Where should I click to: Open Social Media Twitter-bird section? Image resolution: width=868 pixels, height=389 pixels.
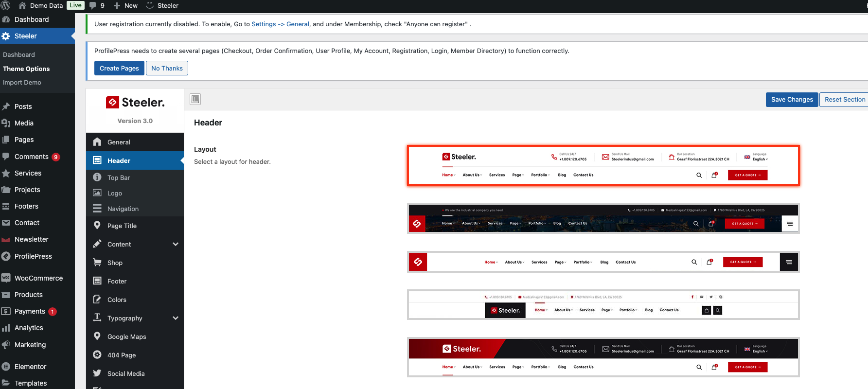tap(135, 373)
